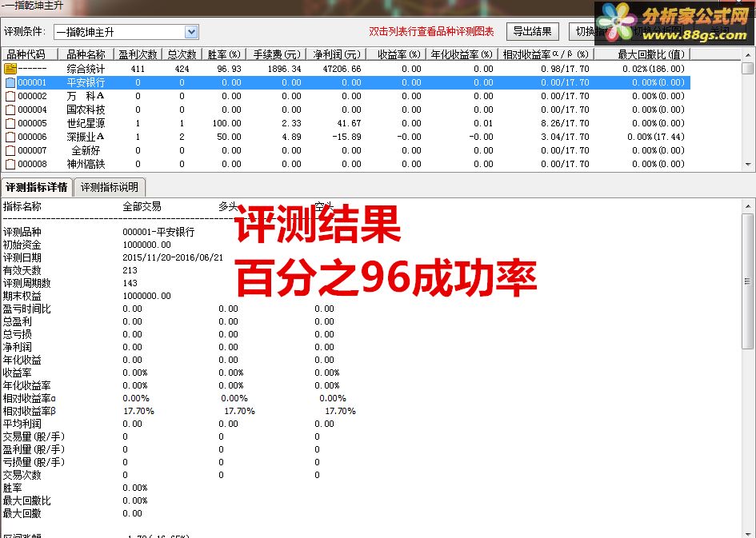
Task: Click the icon beside 000002 万科A
Action: [10, 97]
